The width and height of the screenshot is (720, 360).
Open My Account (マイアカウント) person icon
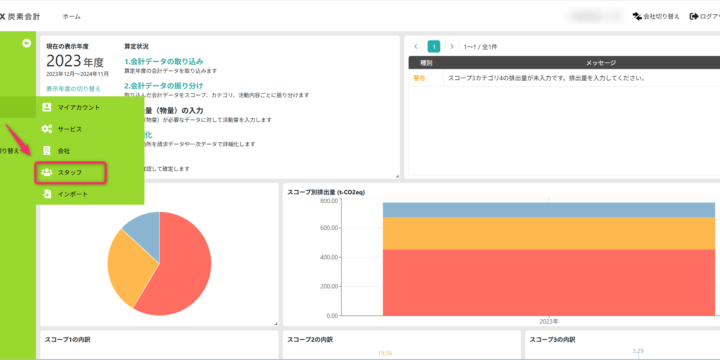[47, 107]
